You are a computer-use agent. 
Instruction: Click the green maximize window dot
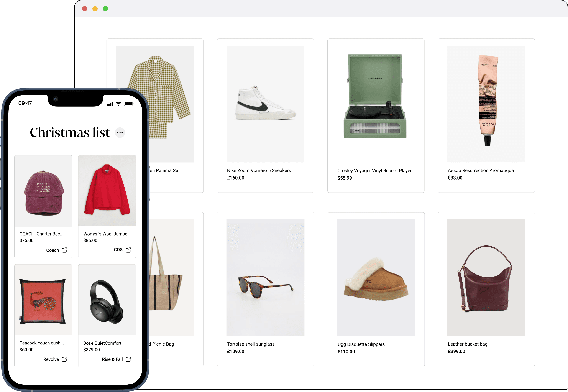click(x=105, y=9)
